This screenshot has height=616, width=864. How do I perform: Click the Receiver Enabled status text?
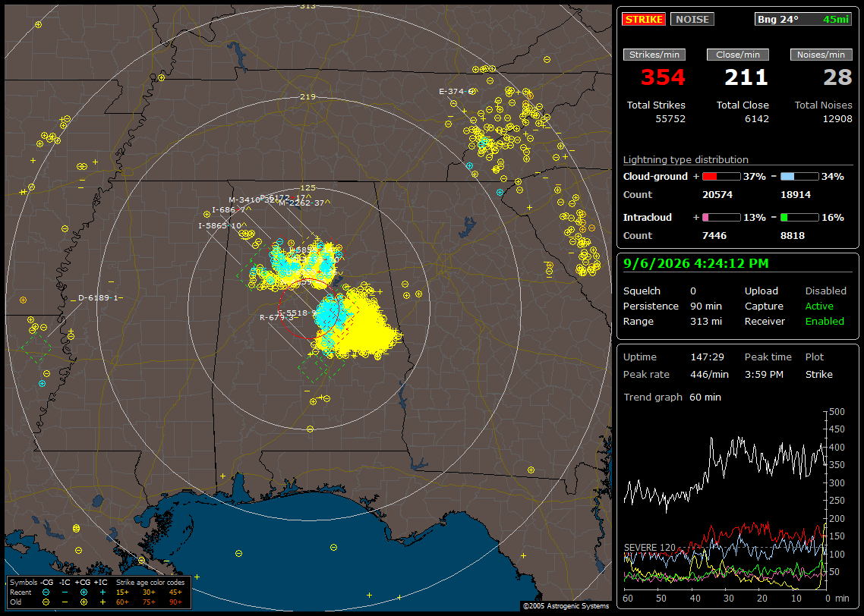point(825,322)
